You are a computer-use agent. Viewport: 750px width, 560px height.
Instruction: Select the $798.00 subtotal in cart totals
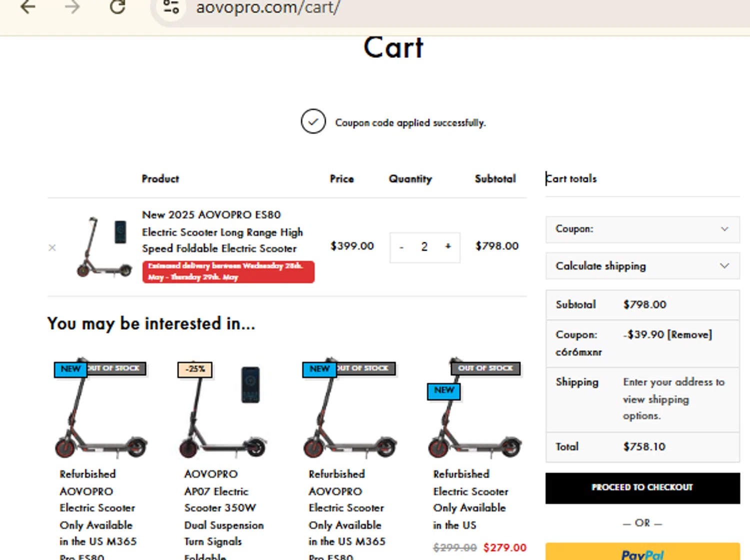click(x=644, y=305)
